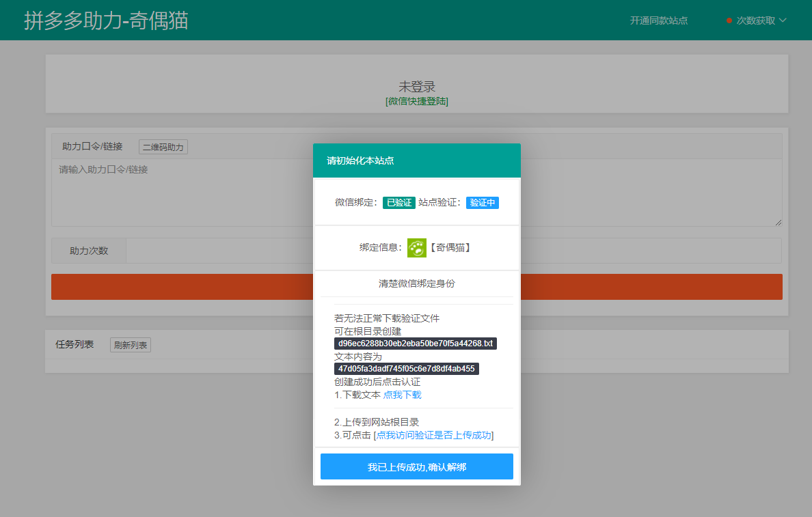812x517 pixels.
Task: Click the 站点验证: label
Action: 439,203
